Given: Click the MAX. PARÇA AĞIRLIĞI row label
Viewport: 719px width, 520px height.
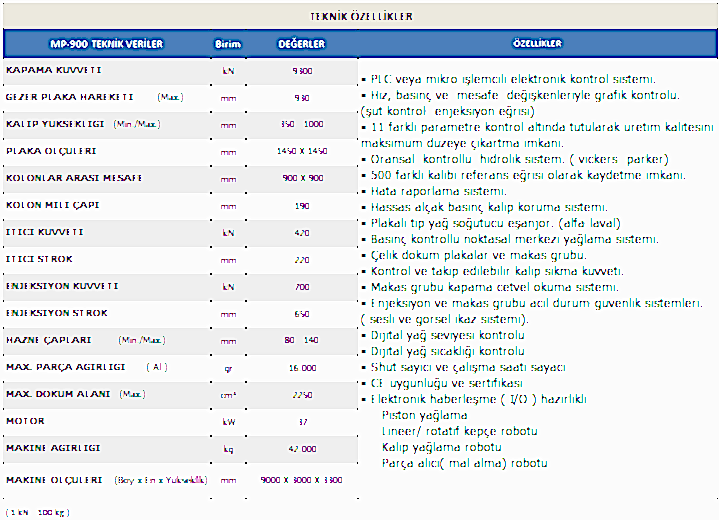Looking at the screenshot, I should 68,367.
